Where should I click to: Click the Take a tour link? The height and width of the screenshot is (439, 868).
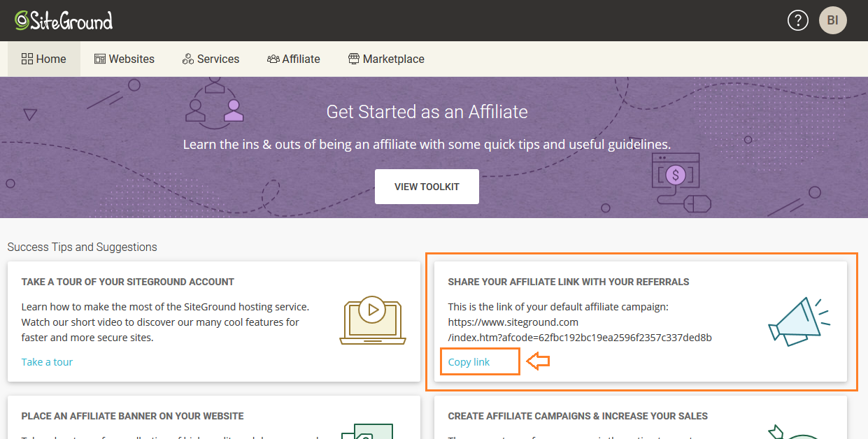coord(47,362)
